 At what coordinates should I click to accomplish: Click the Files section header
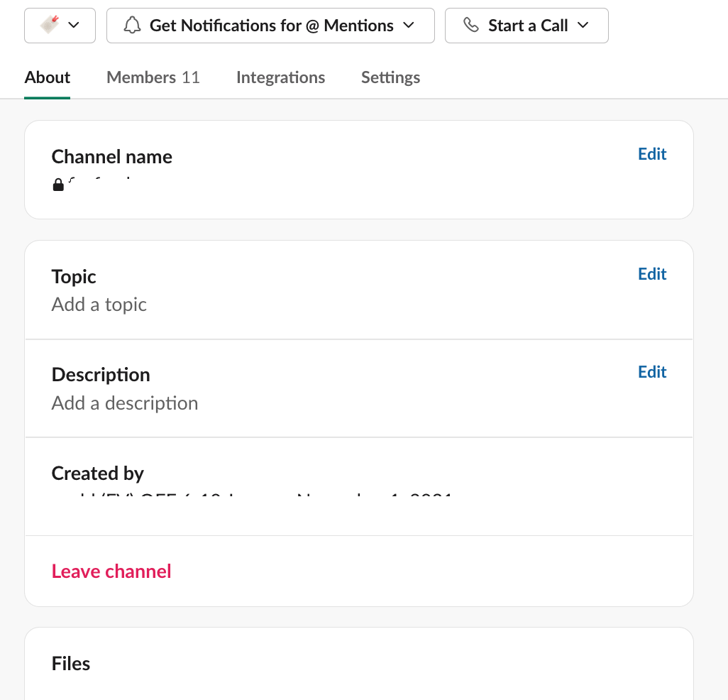pyautogui.click(x=70, y=663)
